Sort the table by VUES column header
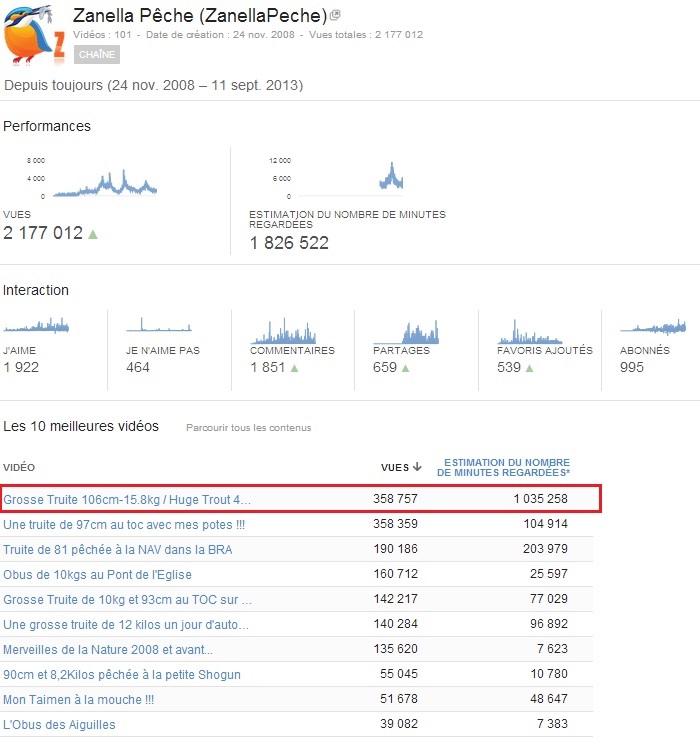 [395, 468]
